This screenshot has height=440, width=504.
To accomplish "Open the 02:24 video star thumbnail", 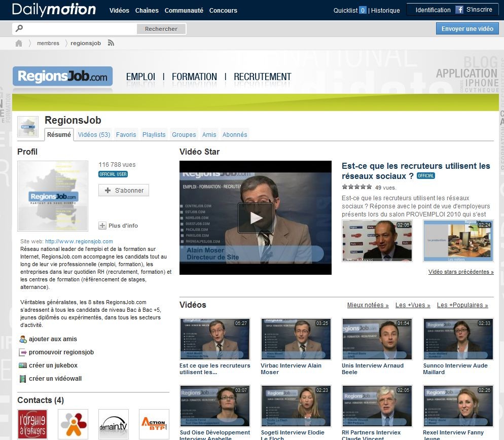I will tap(458, 241).
